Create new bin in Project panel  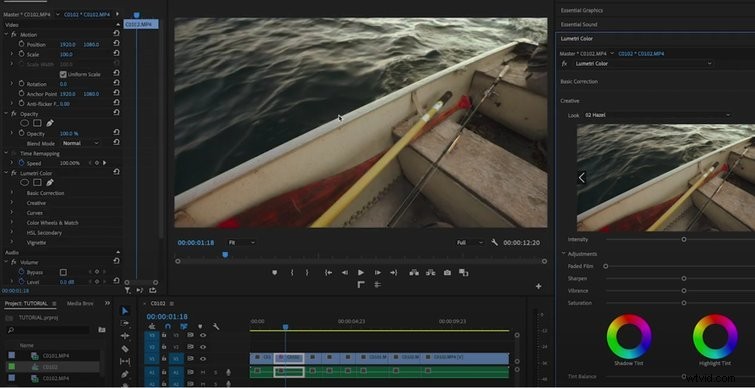tap(102, 330)
